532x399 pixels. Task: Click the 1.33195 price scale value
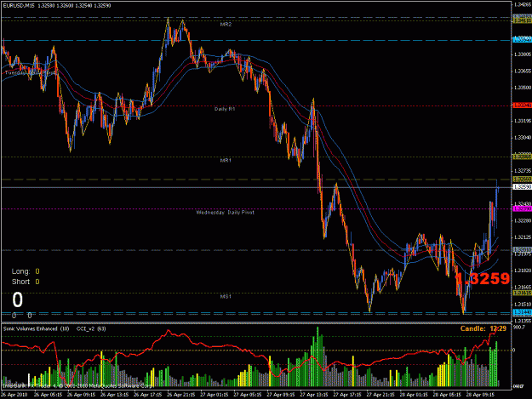click(x=523, y=121)
